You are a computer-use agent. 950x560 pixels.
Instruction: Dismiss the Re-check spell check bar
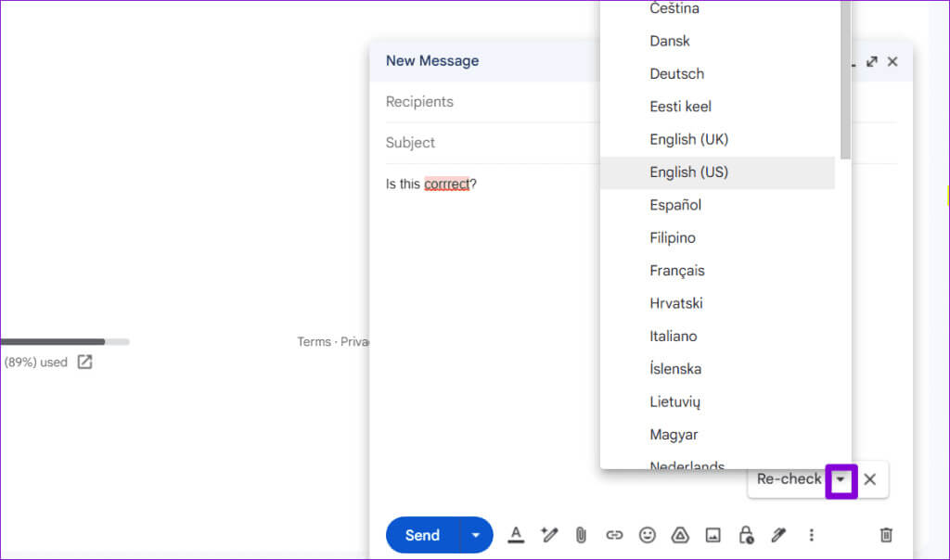tap(870, 479)
